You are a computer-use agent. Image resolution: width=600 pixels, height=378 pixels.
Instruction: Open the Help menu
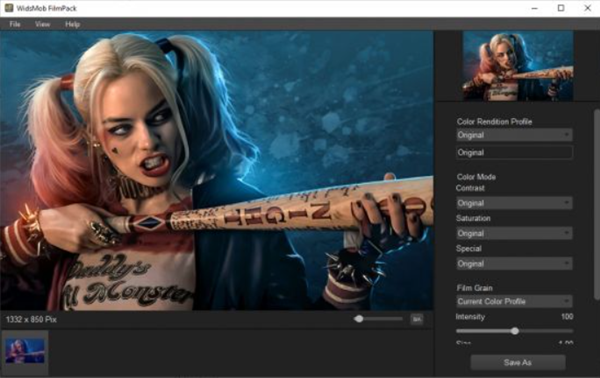72,24
